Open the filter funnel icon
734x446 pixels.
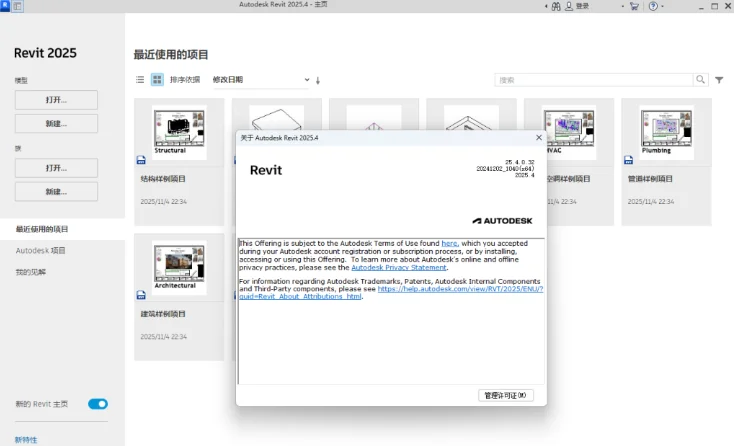tap(719, 80)
